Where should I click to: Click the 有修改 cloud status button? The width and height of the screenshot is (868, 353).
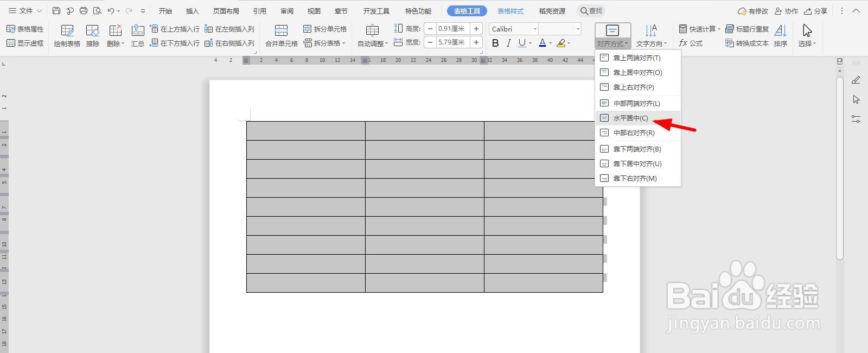tap(754, 11)
